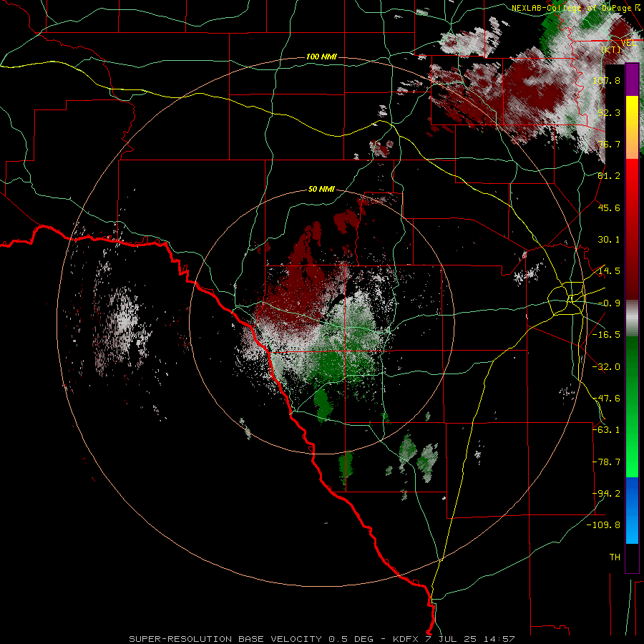The image size is (644, 644).
Task: Click the orange segment of the velocity color bar
Action: click(632, 144)
